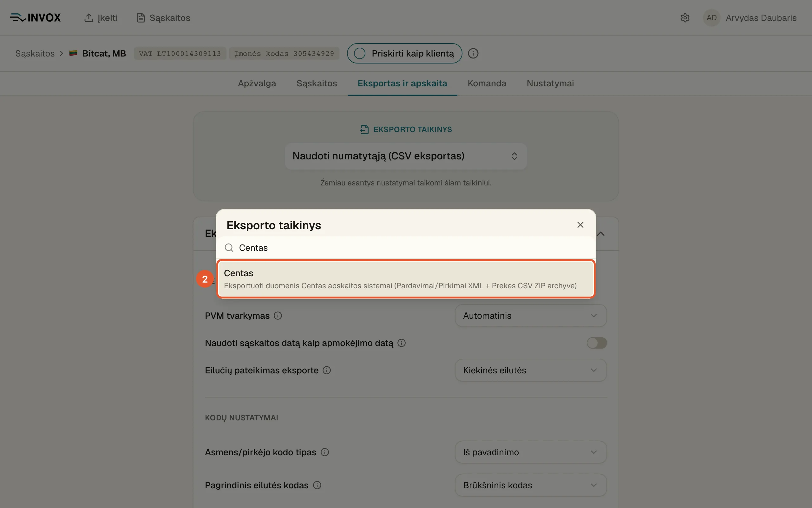Click the Eilučių pateikimas eksporte label
Viewport: 812px width, 508px height.
[x=262, y=370]
